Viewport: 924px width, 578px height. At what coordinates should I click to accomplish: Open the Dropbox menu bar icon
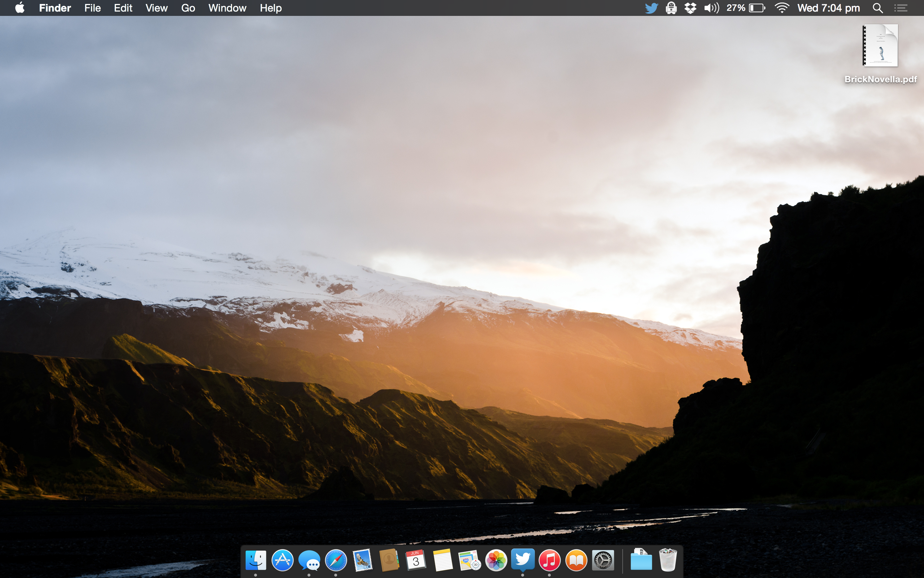(690, 8)
